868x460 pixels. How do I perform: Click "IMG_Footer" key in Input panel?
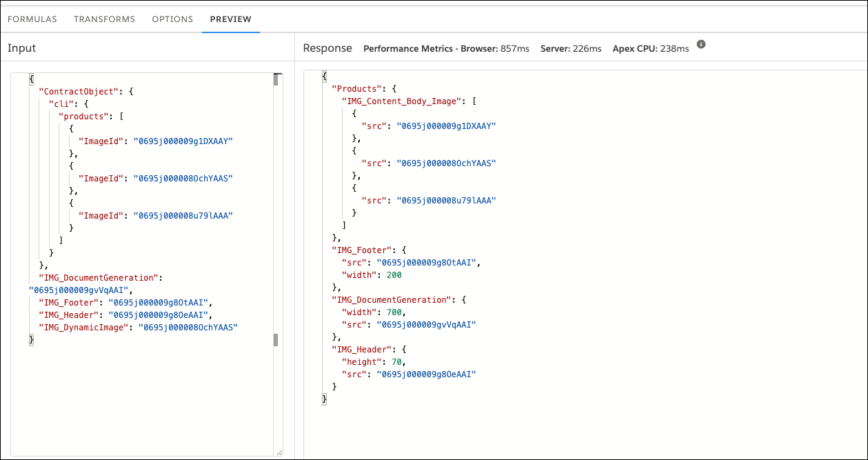(69, 303)
